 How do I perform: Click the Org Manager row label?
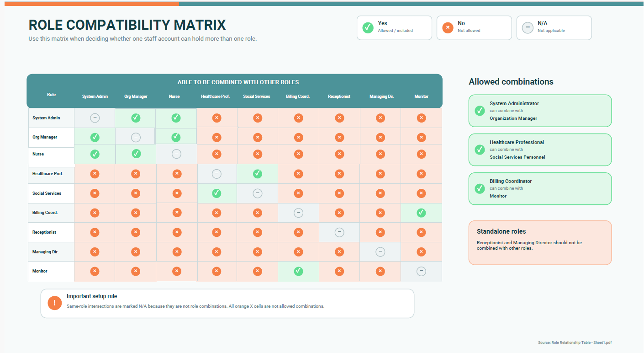tap(45, 137)
